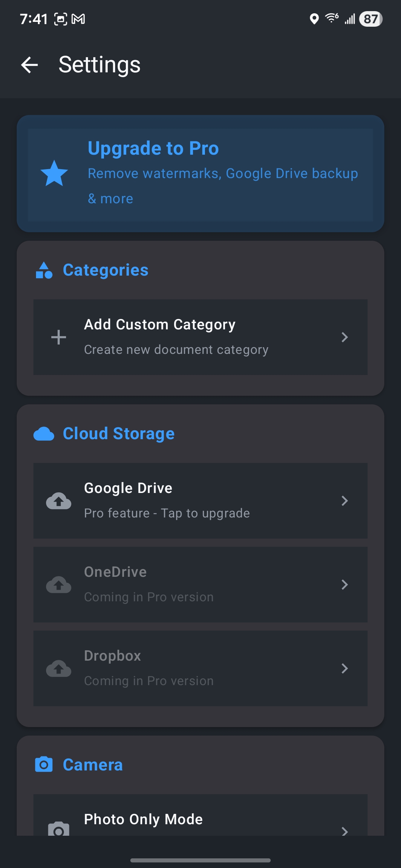Tap the OneDrive row chevron
Screen dimensions: 401x868
345,585
